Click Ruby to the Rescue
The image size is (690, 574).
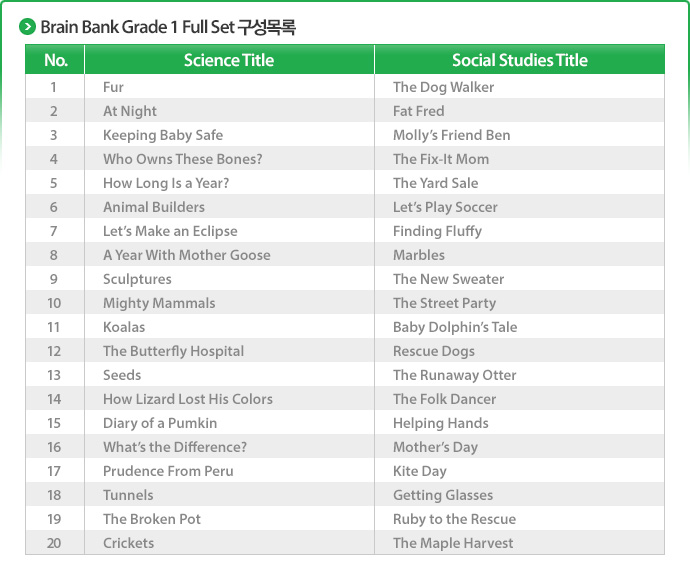tap(454, 519)
